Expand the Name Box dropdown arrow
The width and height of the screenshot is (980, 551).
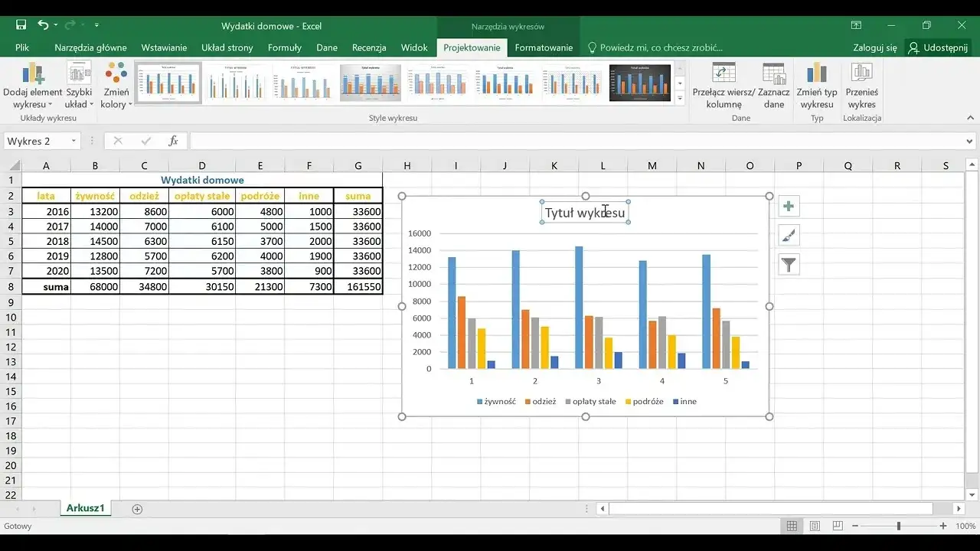tap(74, 141)
